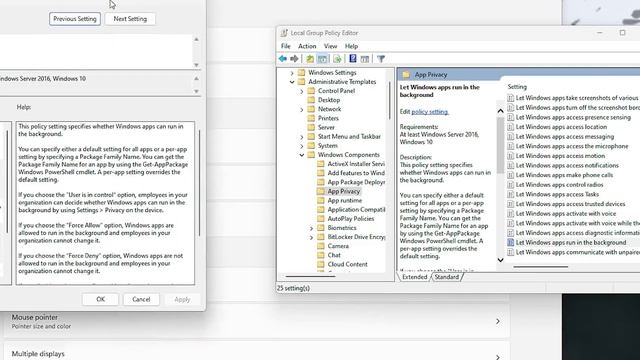Open the 'policy setting' edit link
640x360 pixels.
tap(430, 111)
